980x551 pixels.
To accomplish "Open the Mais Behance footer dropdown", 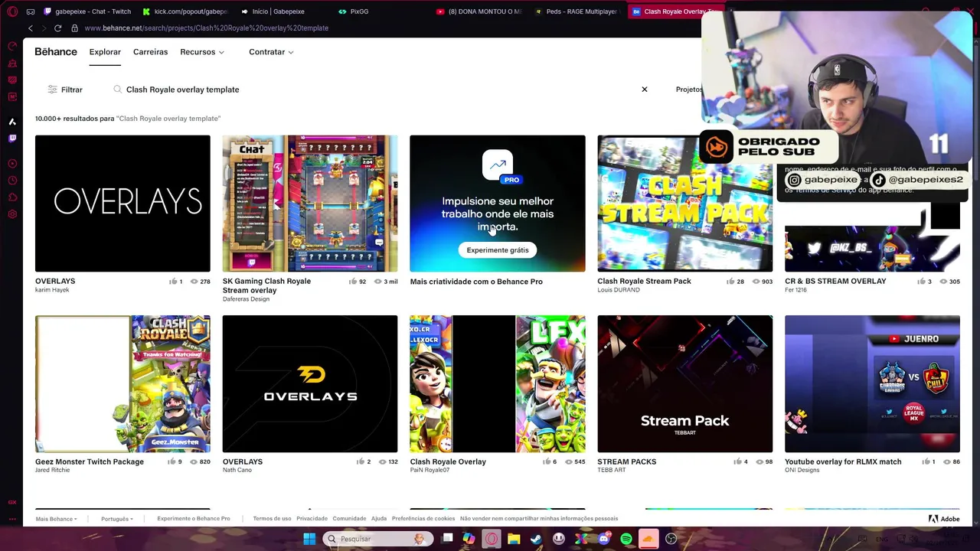I will tap(56, 519).
